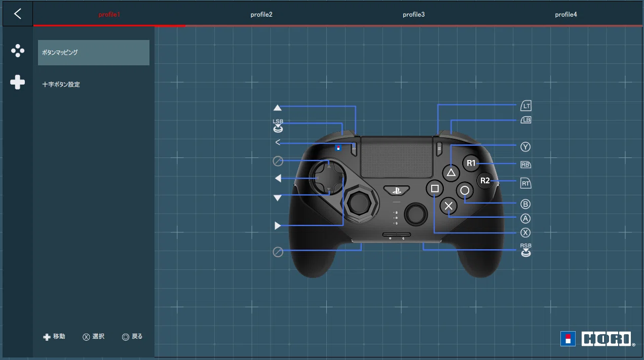Click the circle button on the controller
The image size is (644, 360).
pyautogui.click(x=465, y=191)
